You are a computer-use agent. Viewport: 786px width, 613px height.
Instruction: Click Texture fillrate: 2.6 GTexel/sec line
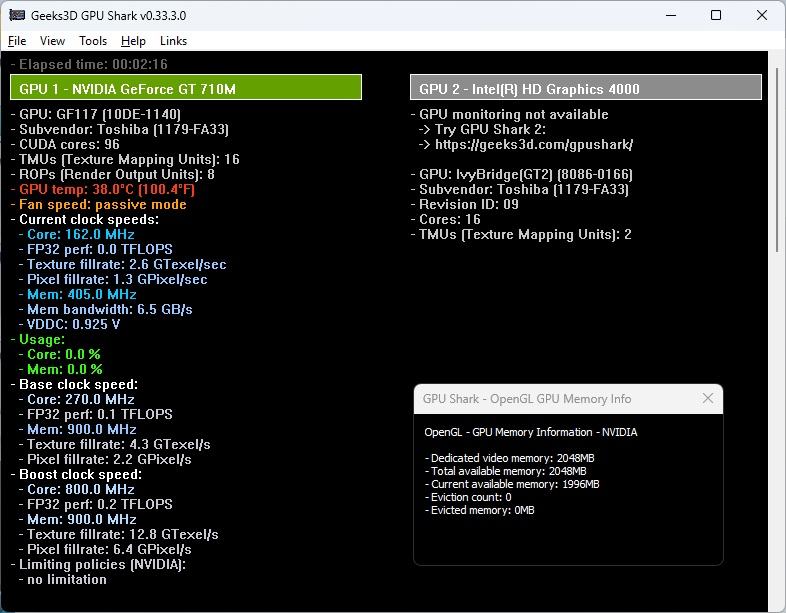tap(122, 265)
